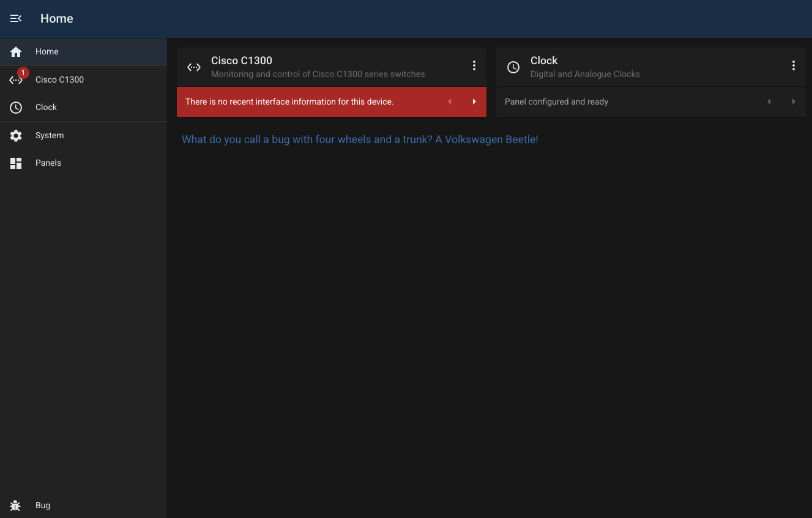Click the Home house icon in sidebar
This screenshot has width=812, height=518.
pyautogui.click(x=16, y=52)
